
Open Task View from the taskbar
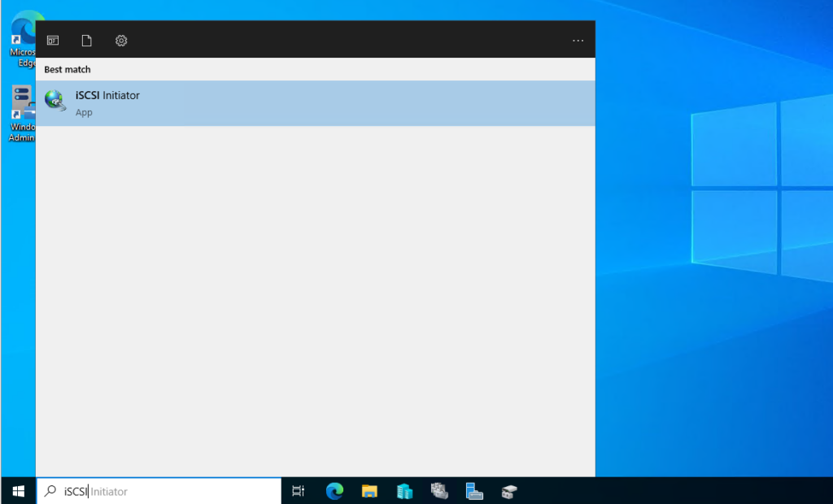[299, 491]
